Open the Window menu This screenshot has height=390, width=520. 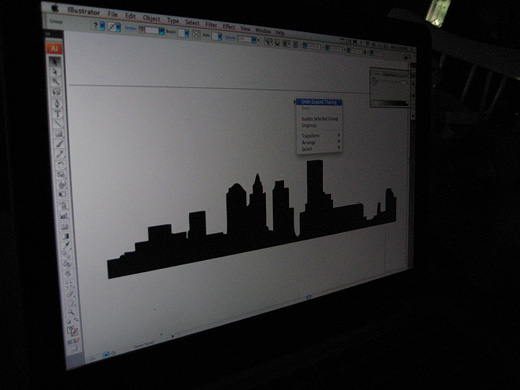coord(263,30)
